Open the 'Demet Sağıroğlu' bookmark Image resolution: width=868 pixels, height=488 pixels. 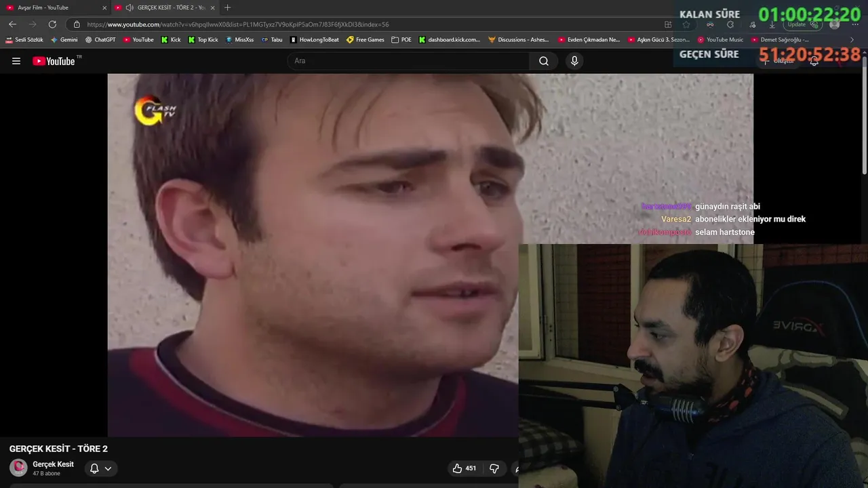coord(780,39)
